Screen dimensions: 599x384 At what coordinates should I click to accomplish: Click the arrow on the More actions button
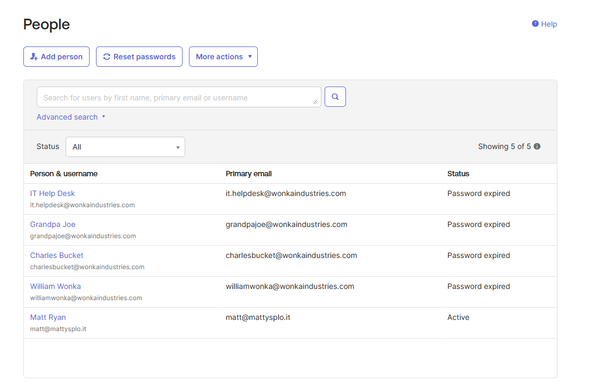coord(250,57)
